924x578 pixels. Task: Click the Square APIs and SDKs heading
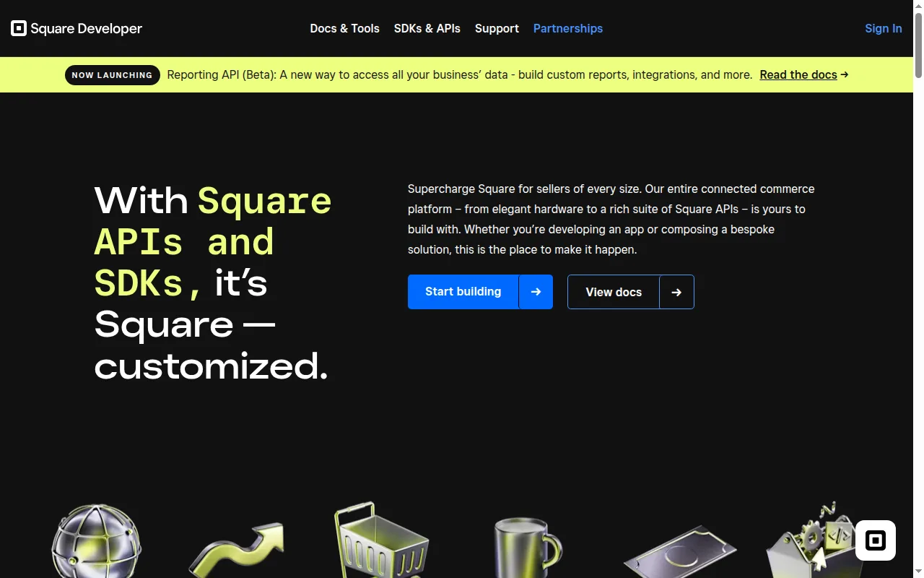coord(213,282)
